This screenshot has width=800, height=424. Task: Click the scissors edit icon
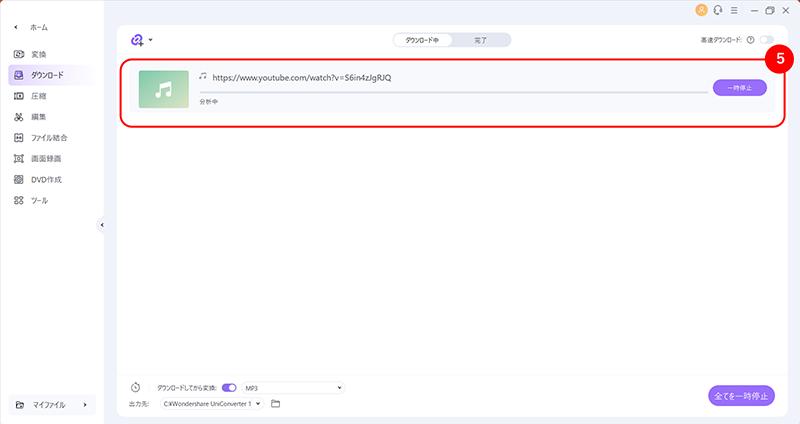coord(19,117)
